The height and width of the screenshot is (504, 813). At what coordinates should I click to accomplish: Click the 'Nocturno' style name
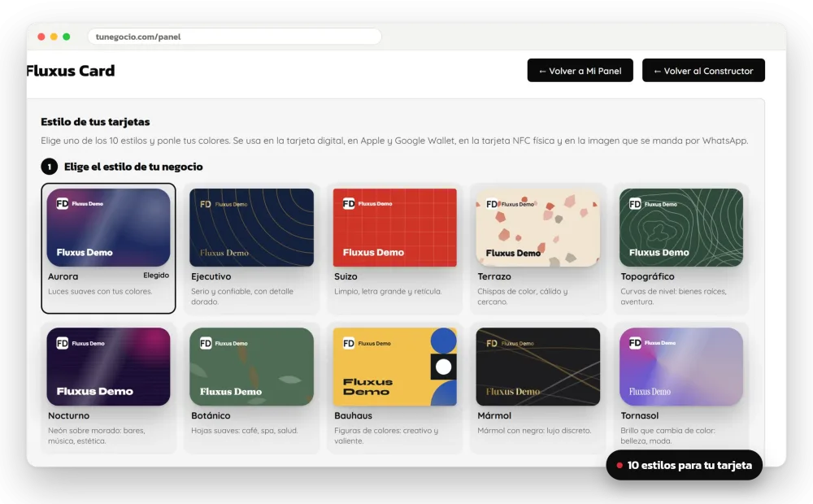click(68, 415)
